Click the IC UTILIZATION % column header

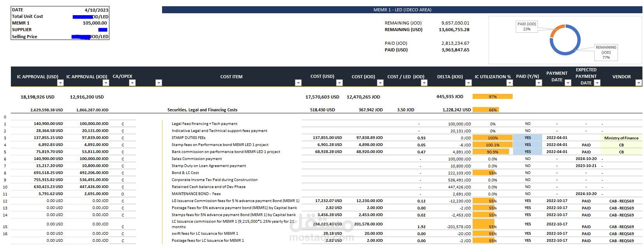(492, 77)
